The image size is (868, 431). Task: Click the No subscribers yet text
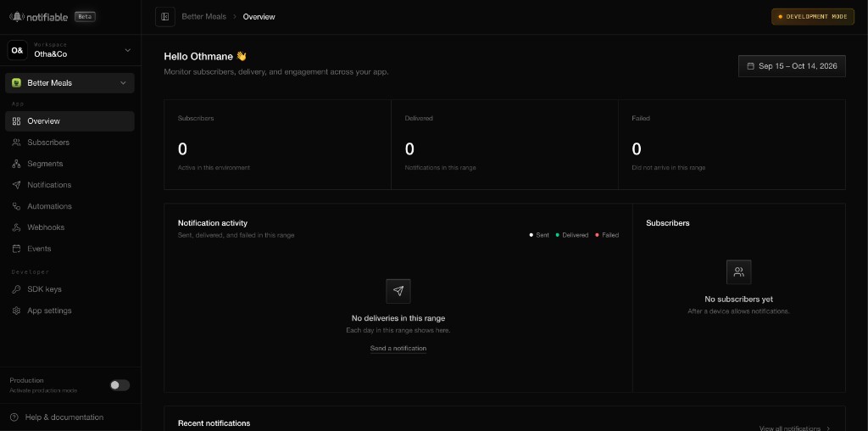[738, 299]
